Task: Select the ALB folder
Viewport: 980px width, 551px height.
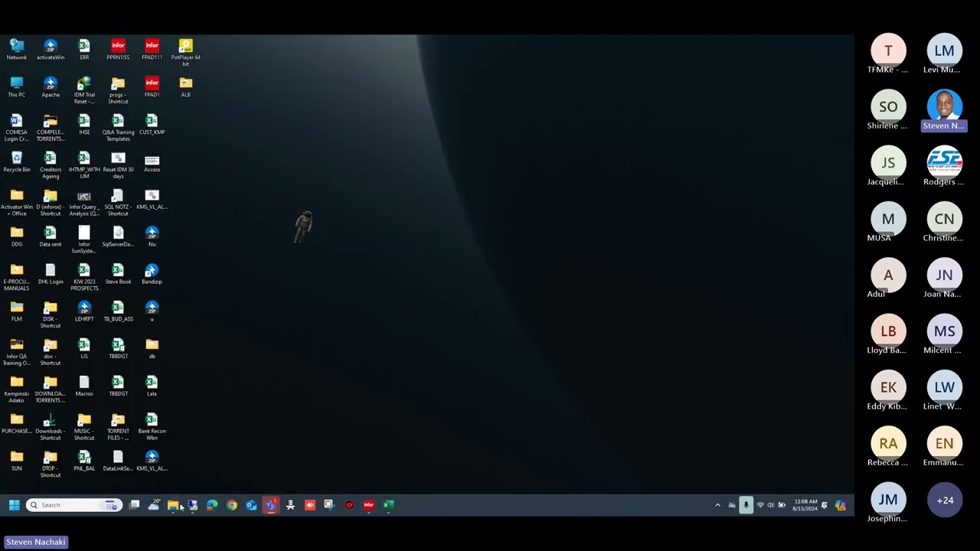Action: [x=185, y=87]
